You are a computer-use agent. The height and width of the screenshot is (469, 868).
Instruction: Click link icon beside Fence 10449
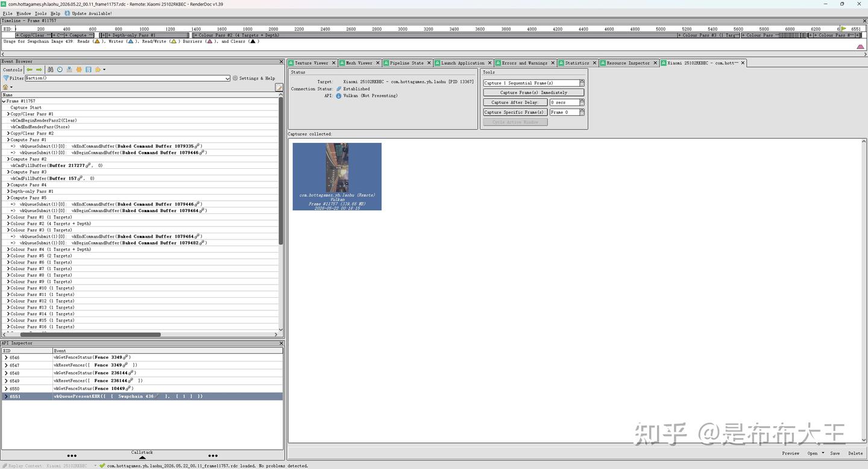click(128, 388)
